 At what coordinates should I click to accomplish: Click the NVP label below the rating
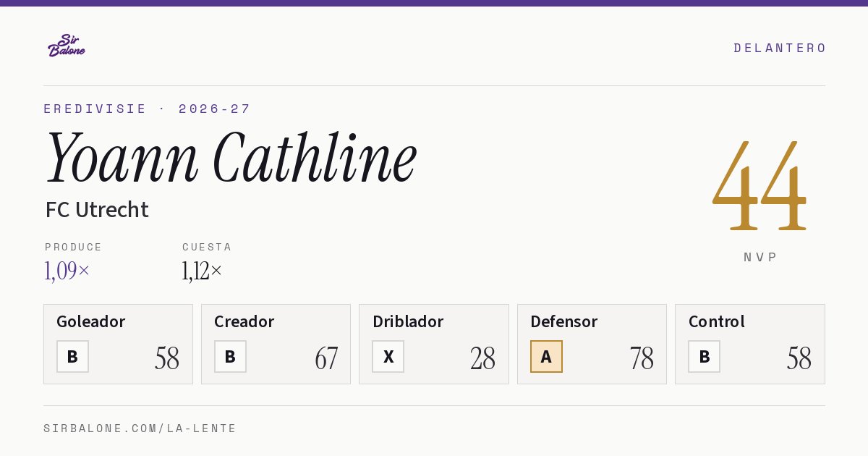[x=760, y=257]
